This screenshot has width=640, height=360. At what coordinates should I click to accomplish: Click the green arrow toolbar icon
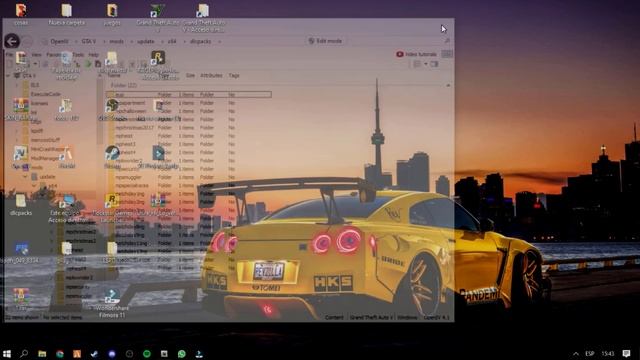tap(88, 64)
